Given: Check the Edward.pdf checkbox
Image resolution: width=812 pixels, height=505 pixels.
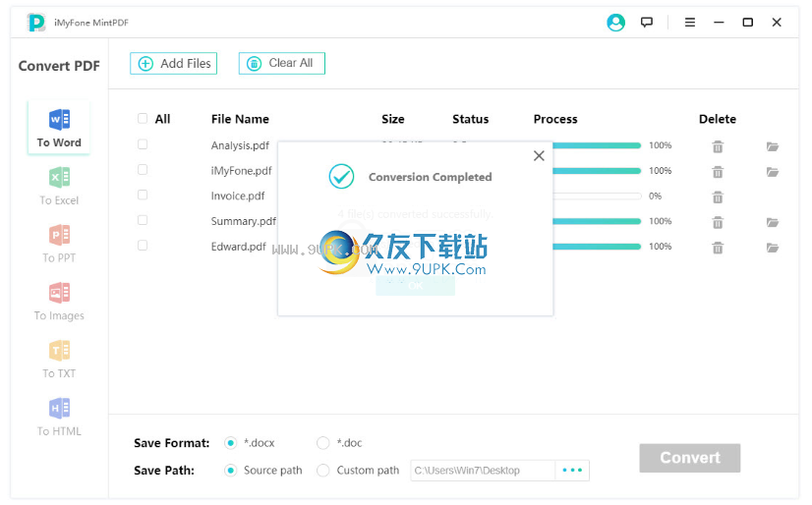Looking at the screenshot, I should pos(143,246).
